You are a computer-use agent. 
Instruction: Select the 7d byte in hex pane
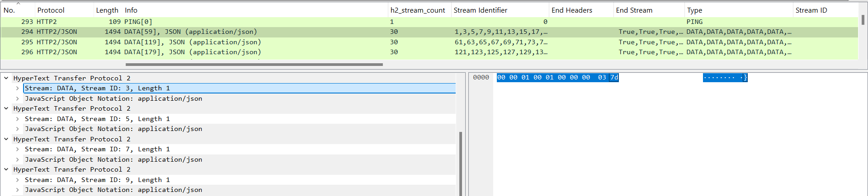coord(614,78)
